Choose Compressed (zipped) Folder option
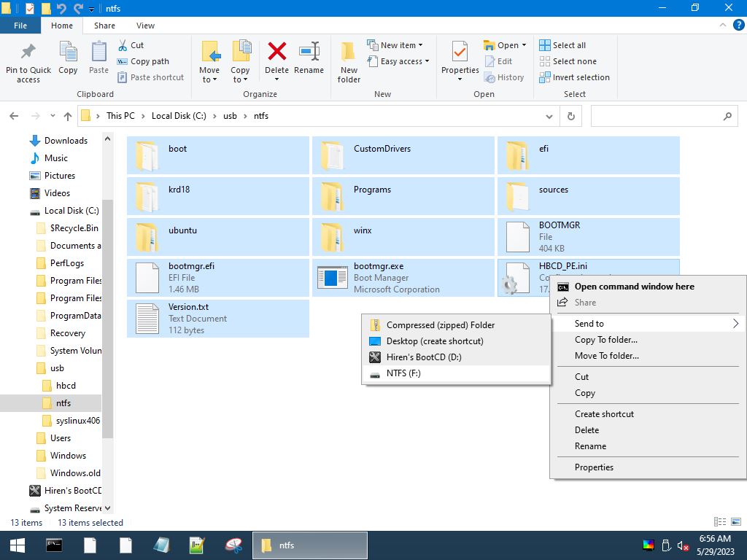 (441, 325)
